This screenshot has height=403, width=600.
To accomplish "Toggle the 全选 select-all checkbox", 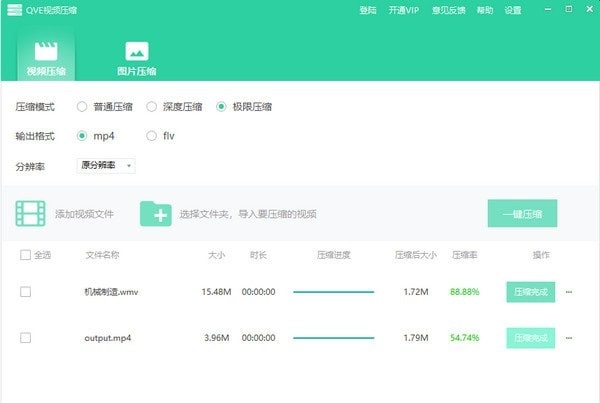I will (x=26, y=255).
